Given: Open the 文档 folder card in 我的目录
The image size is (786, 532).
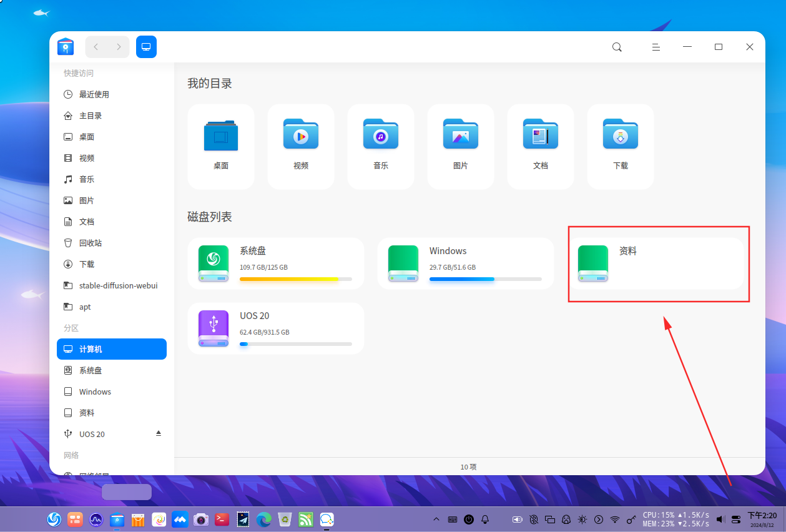Looking at the screenshot, I should pos(541,147).
